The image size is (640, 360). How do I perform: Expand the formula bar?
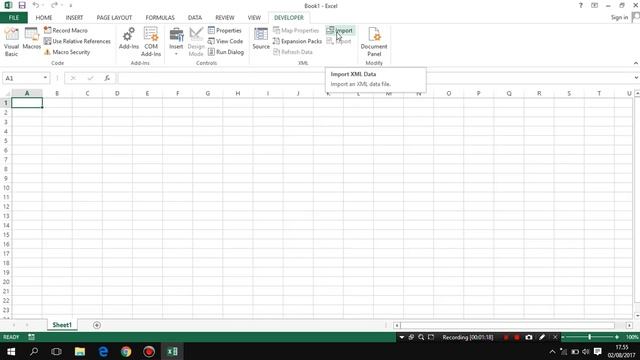tap(636, 78)
